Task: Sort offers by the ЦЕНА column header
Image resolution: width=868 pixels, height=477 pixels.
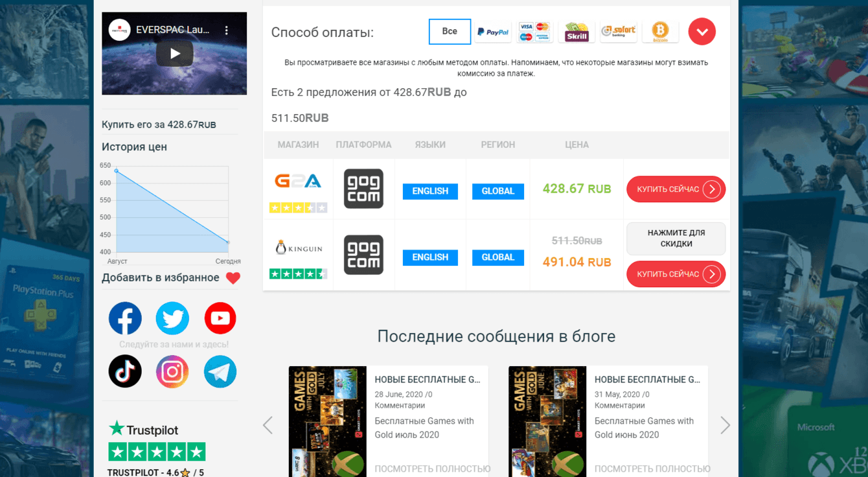Action: [577, 145]
